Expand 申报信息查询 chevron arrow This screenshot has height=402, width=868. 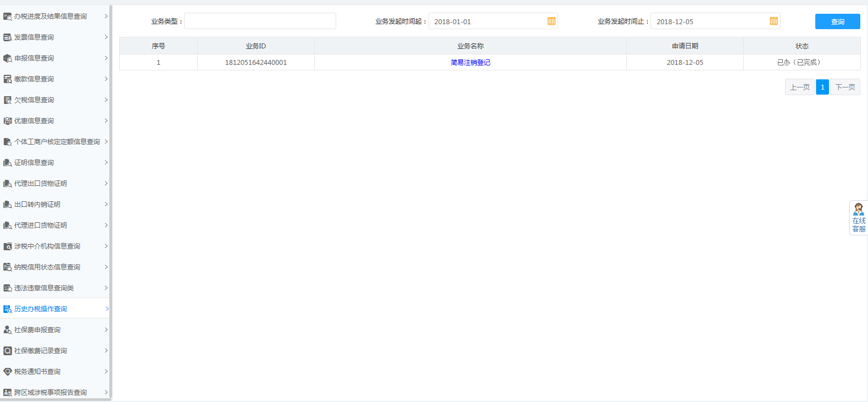click(x=106, y=58)
